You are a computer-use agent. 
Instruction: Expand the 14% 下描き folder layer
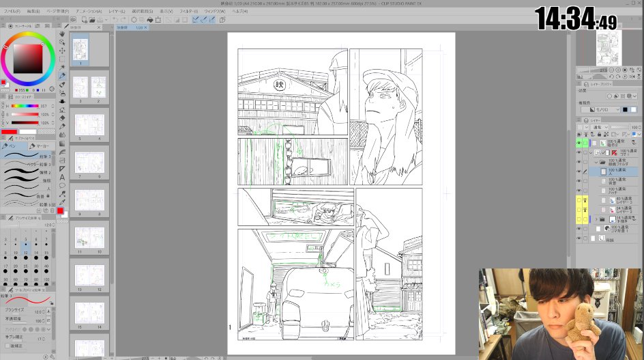(x=596, y=219)
